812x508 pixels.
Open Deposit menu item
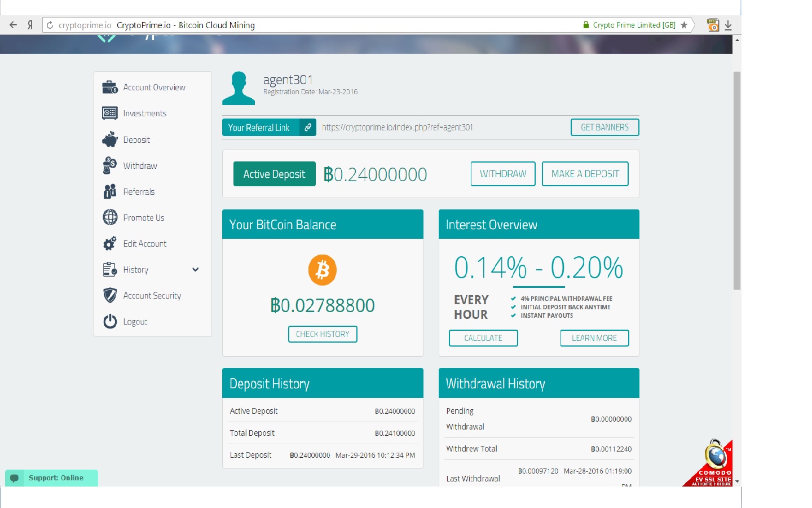(x=136, y=140)
